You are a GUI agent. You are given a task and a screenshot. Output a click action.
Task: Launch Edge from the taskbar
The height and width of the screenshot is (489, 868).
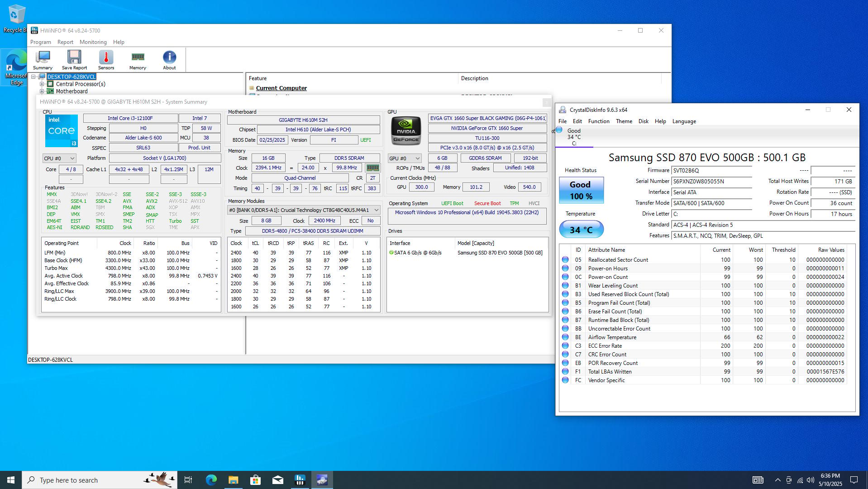click(x=211, y=480)
